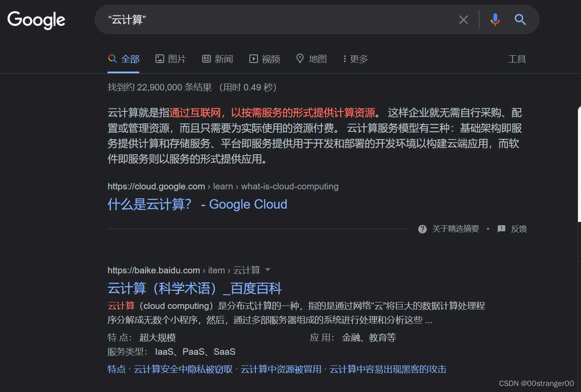This screenshot has height=392, width=581.
Task: Switch to the 图片 tab
Action: coord(171,59)
